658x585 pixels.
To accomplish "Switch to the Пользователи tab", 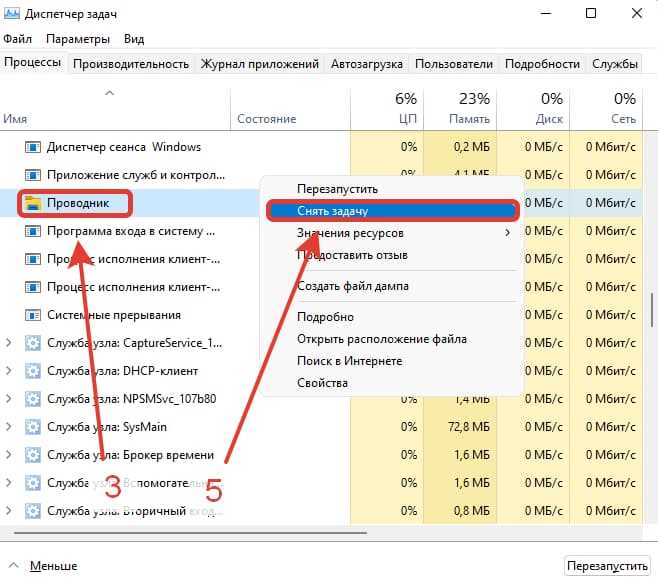I will (x=454, y=64).
